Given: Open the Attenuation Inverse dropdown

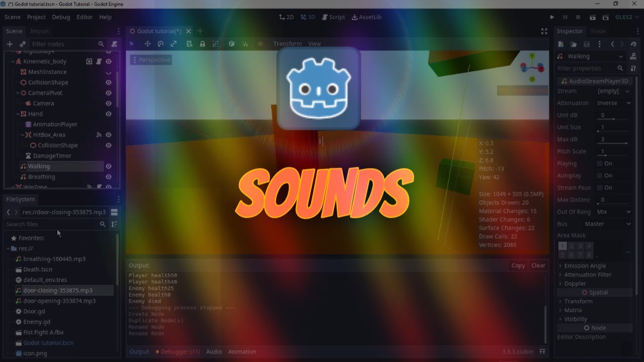Looking at the screenshot, I should [613, 103].
